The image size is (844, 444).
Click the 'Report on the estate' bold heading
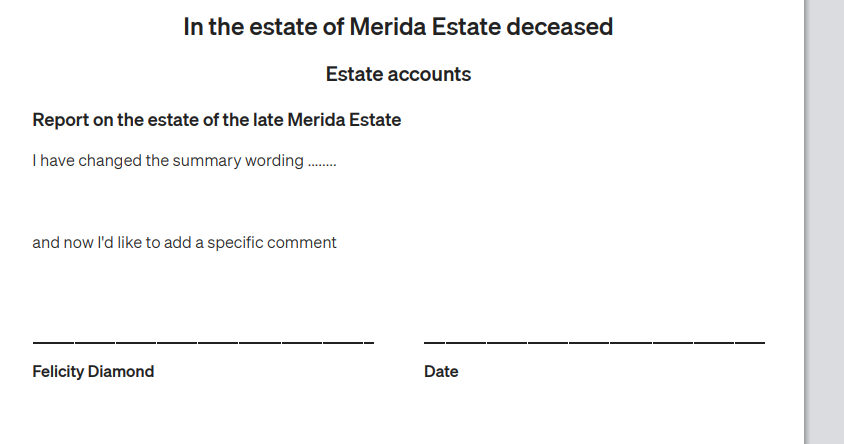(216, 119)
